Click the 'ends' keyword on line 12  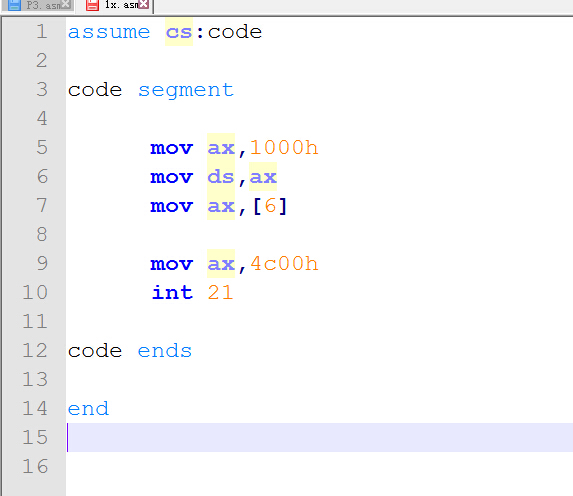pyautogui.click(x=164, y=351)
